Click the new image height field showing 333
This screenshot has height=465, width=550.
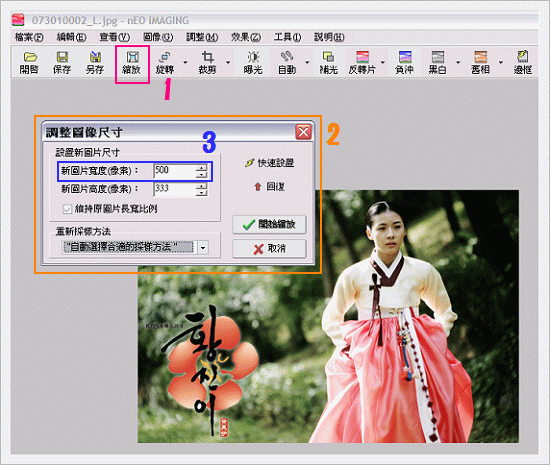[174, 189]
